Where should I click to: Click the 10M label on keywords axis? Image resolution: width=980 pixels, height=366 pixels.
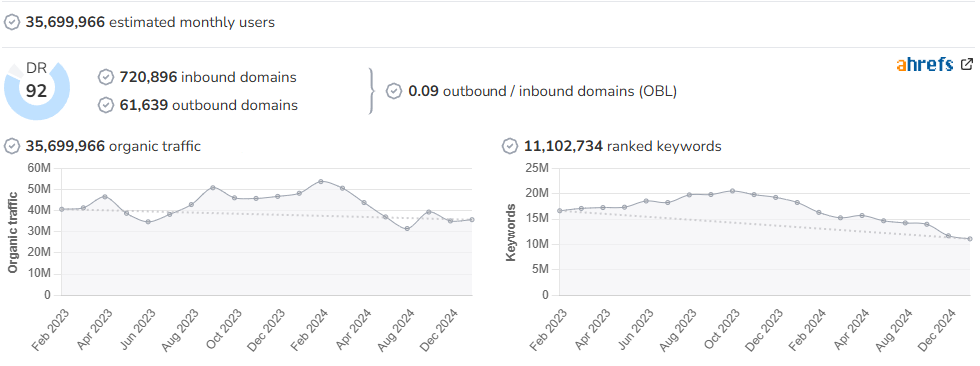(x=536, y=244)
